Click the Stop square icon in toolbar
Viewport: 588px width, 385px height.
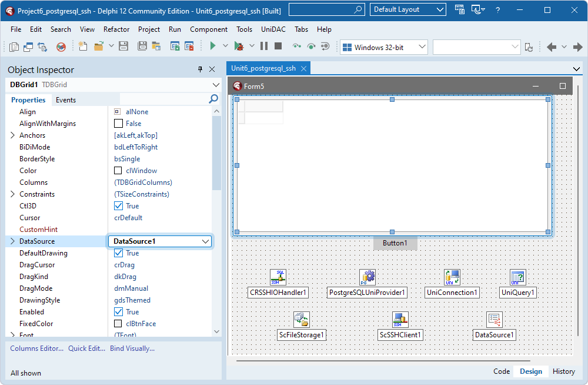[x=278, y=47]
